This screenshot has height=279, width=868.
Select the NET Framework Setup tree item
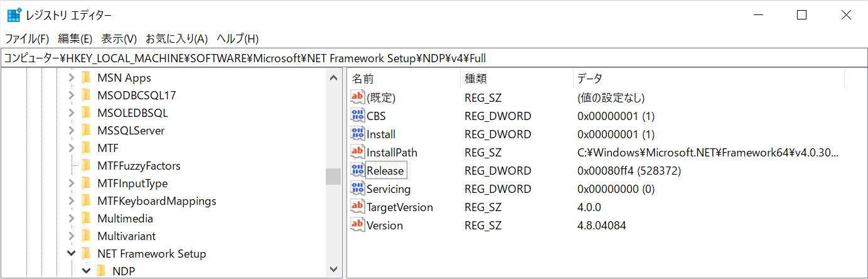click(152, 254)
